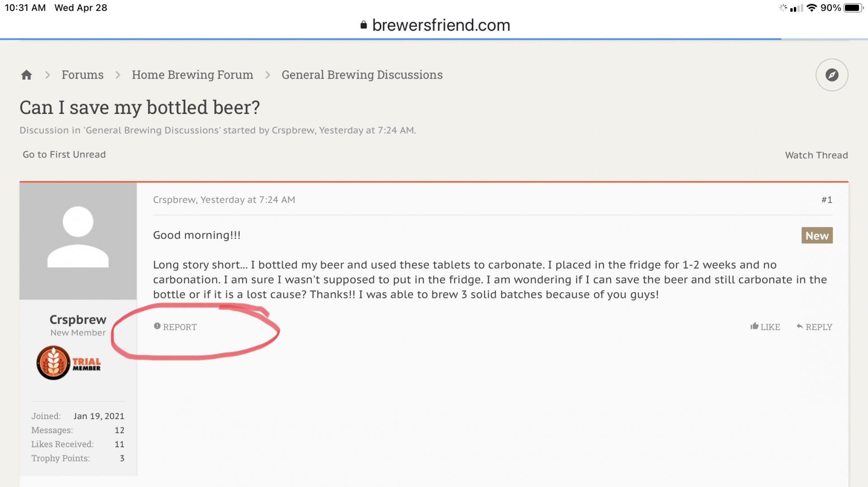Viewport: 868px width, 487px height.
Task: Click the Reply arrow icon
Action: [x=799, y=326]
